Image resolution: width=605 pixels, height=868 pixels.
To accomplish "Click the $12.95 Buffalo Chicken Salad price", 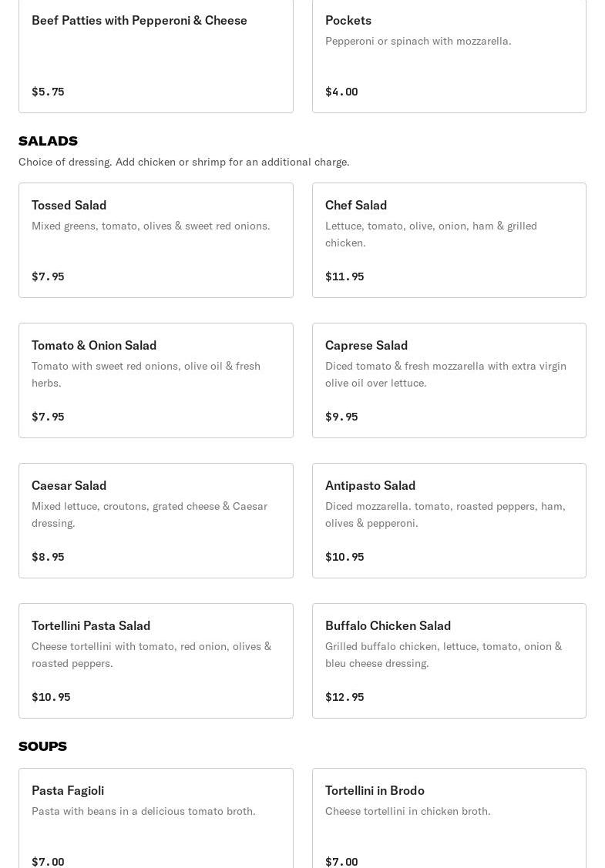I will (x=345, y=697).
